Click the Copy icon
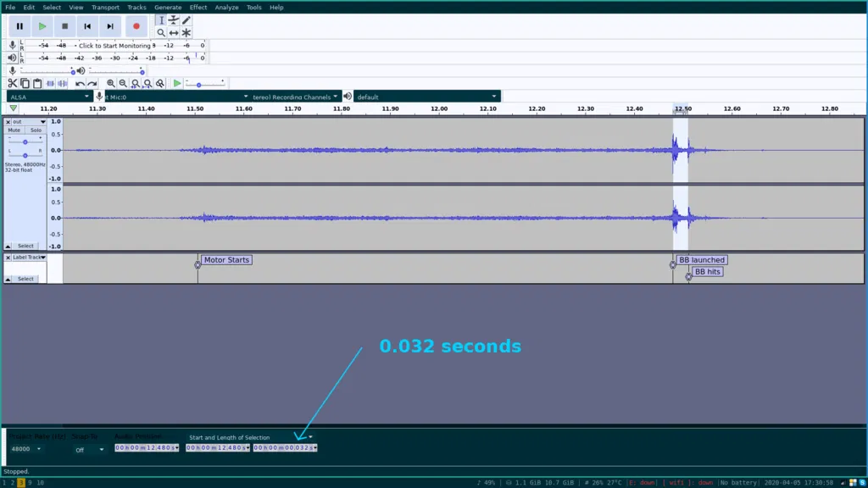Viewport: 868px width, 488px height. [x=25, y=84]
